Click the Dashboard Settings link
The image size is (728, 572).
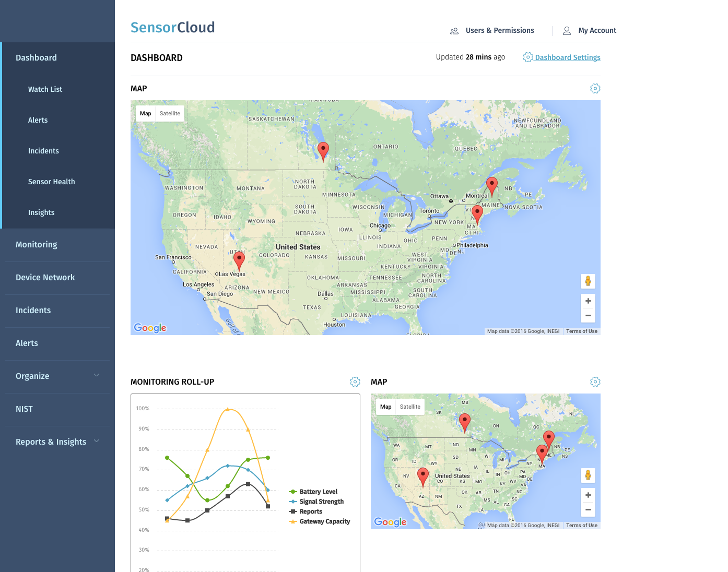[x=568, y=57]
